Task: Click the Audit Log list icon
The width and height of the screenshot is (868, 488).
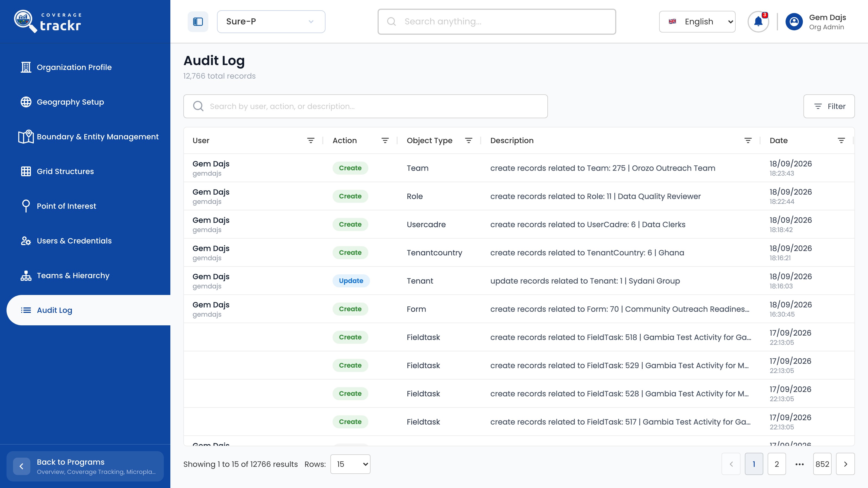Action: (26, 310)
